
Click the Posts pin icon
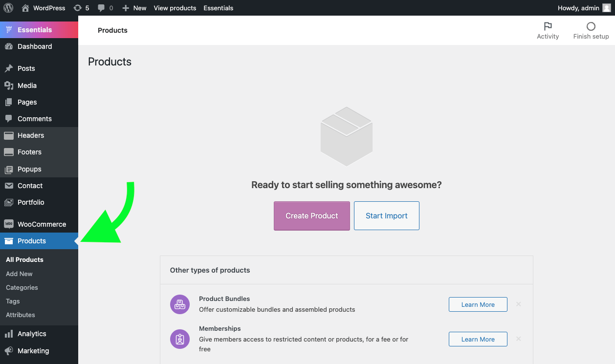click(9, 68)
